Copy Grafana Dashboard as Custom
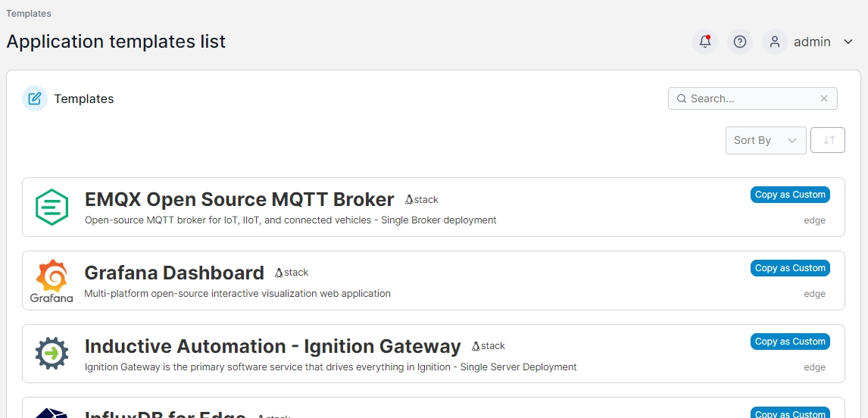 790,268
